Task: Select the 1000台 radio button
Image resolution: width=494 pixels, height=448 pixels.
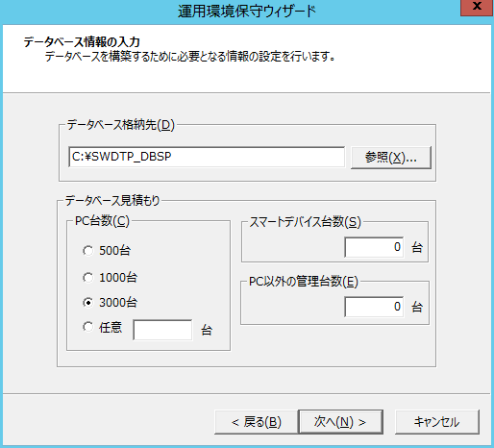Action: click(x=87, y=277)
